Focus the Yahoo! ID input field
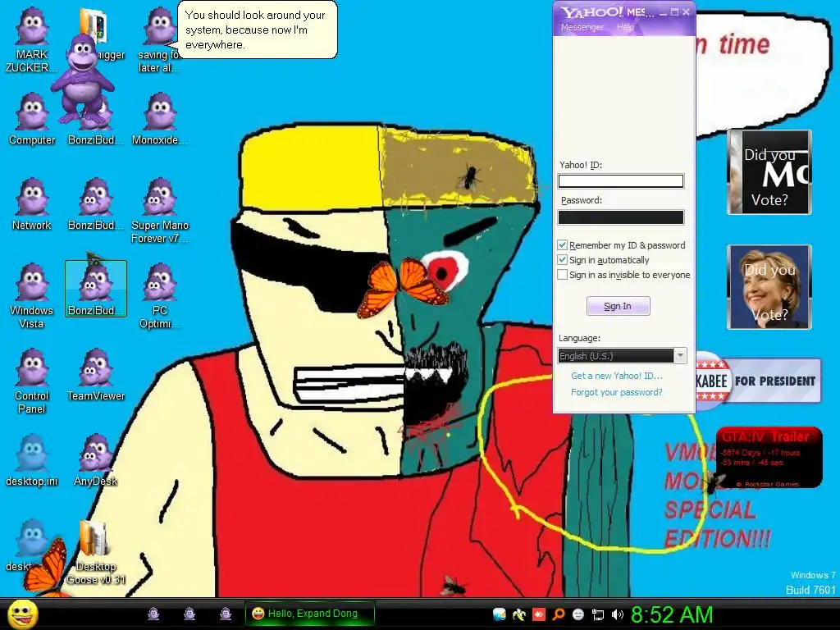This screenshot has height=630, width=840. pyautogui.click(x=621, y=181)
